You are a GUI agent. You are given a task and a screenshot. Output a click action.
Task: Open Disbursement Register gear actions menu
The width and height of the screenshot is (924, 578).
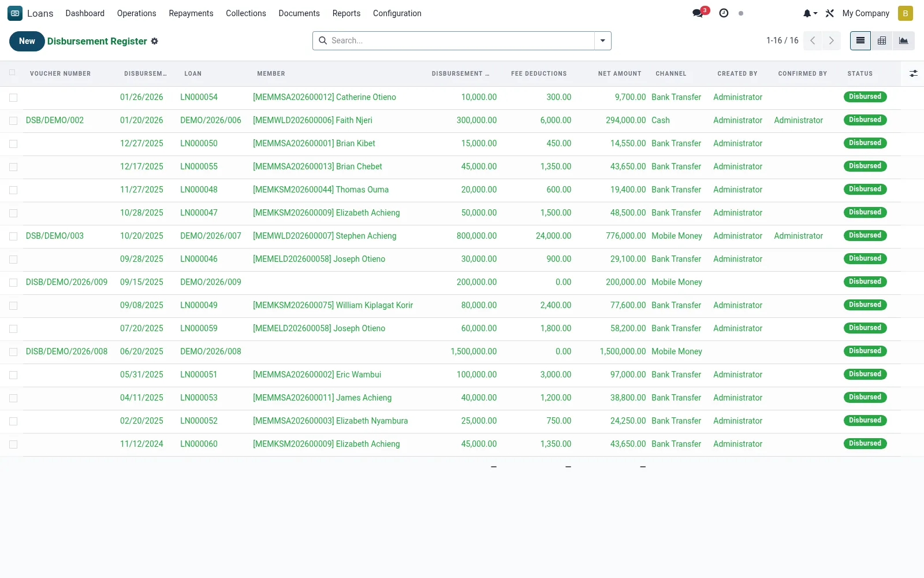[x=154, y=41]
